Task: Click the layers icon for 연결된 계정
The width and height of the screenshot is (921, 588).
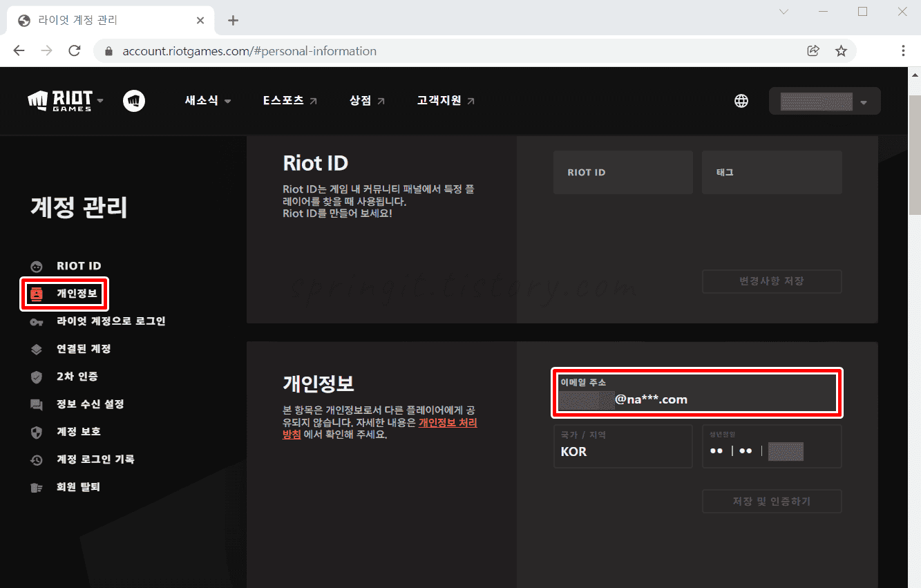Action: click(37, 350)
